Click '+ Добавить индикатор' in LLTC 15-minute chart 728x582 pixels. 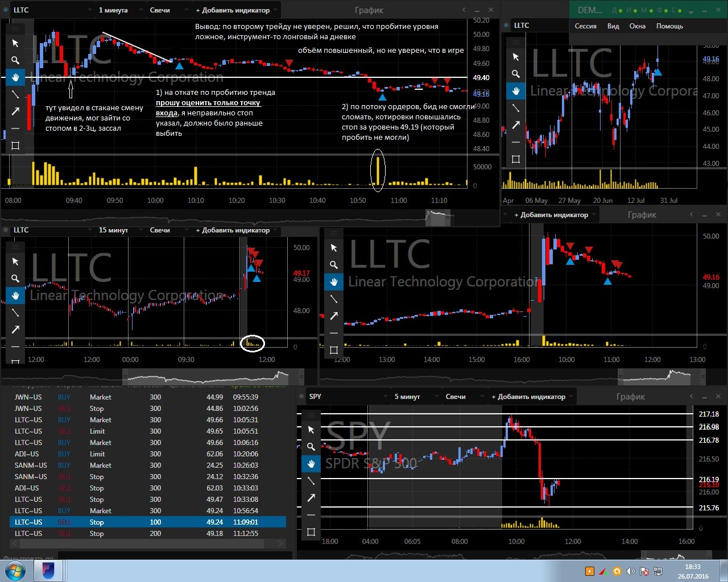pos(236,230)
